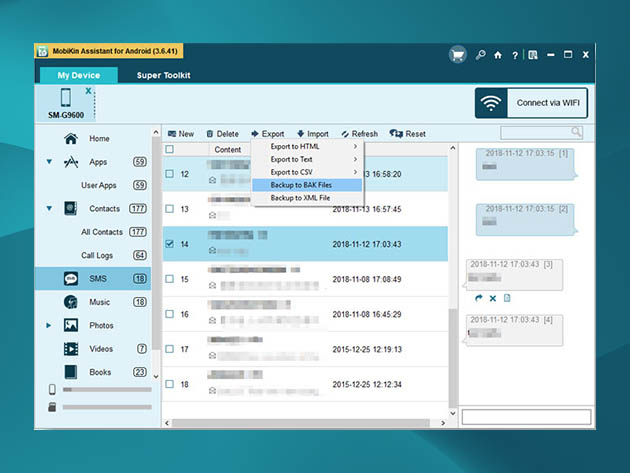Click New message toolbar button

coord(180,134)
